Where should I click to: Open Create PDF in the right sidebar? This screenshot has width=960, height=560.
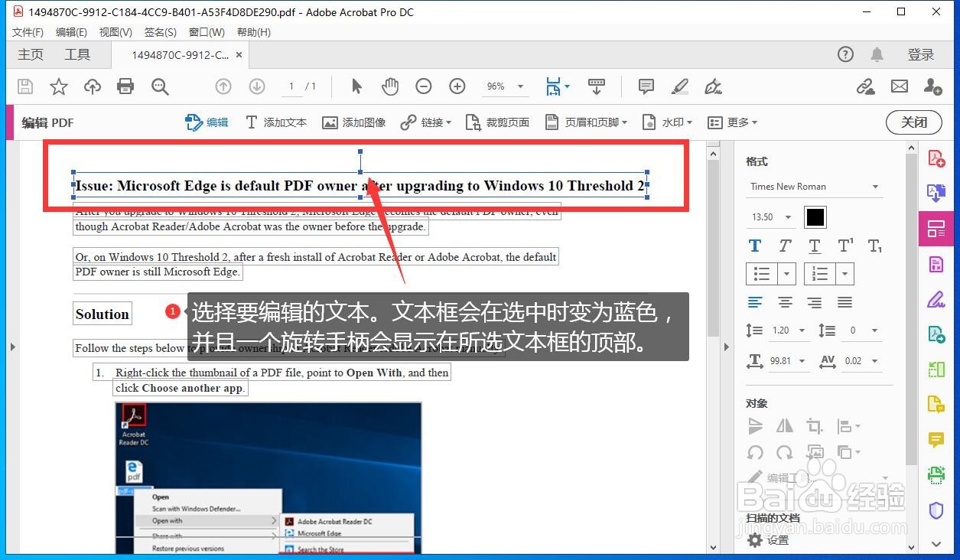tap(936, 158)
